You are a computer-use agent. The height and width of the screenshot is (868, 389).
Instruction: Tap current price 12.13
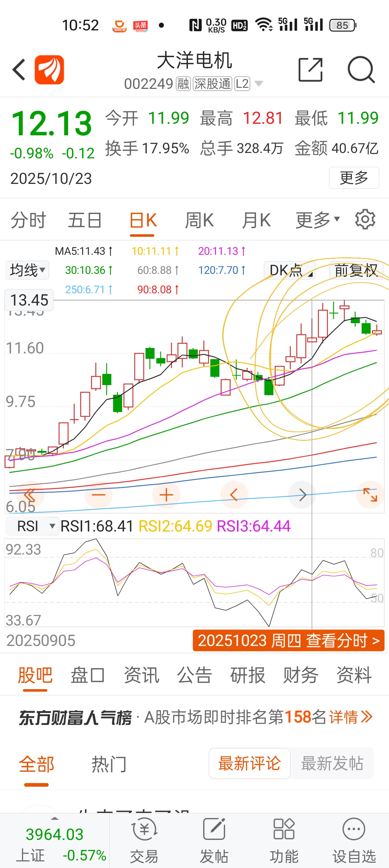52,124
